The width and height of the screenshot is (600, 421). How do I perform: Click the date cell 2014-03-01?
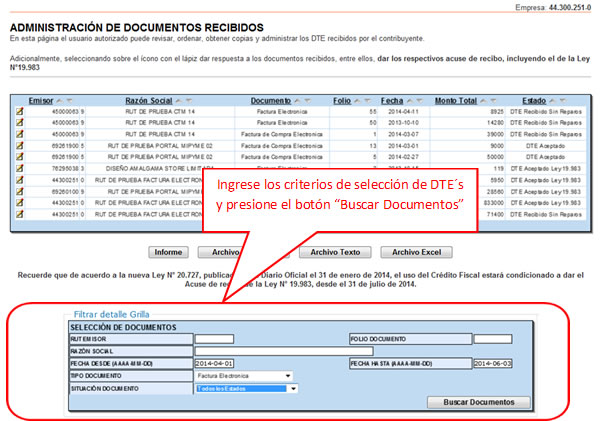coord(403,145)
